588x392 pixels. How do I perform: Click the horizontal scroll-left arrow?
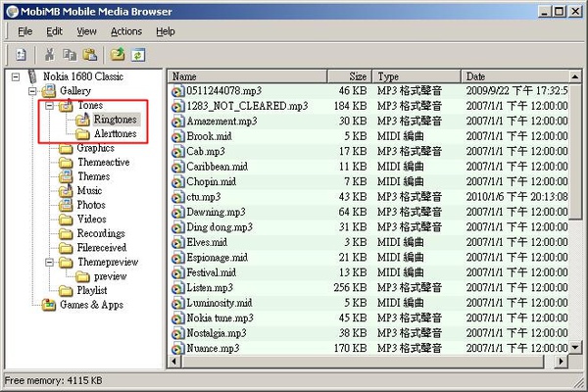[174, 362]
